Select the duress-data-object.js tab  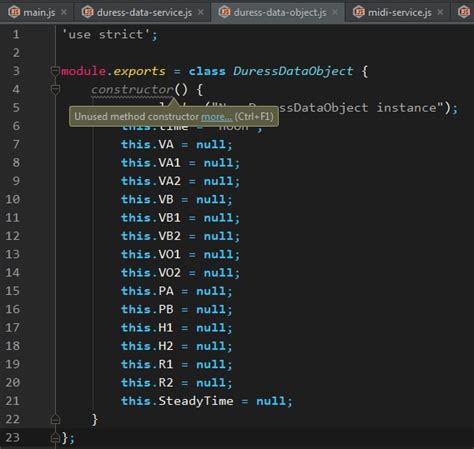click(x=279, y=12)
